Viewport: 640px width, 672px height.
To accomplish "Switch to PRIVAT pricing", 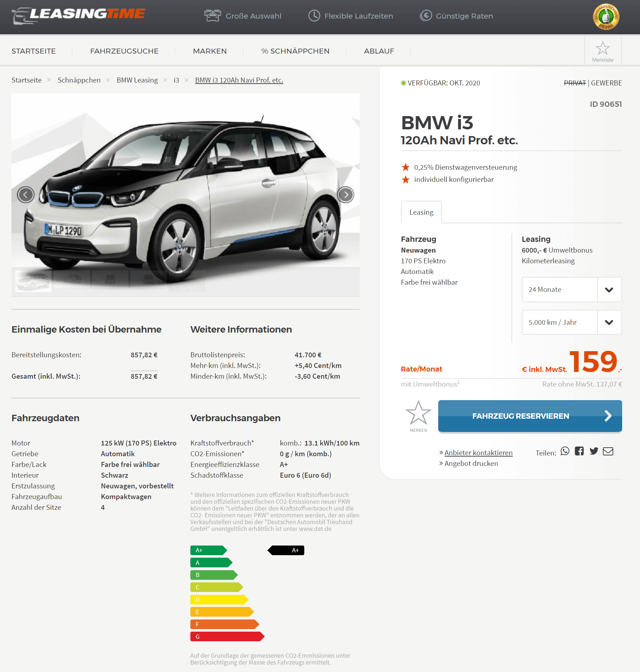I will [x=575, y=83].
